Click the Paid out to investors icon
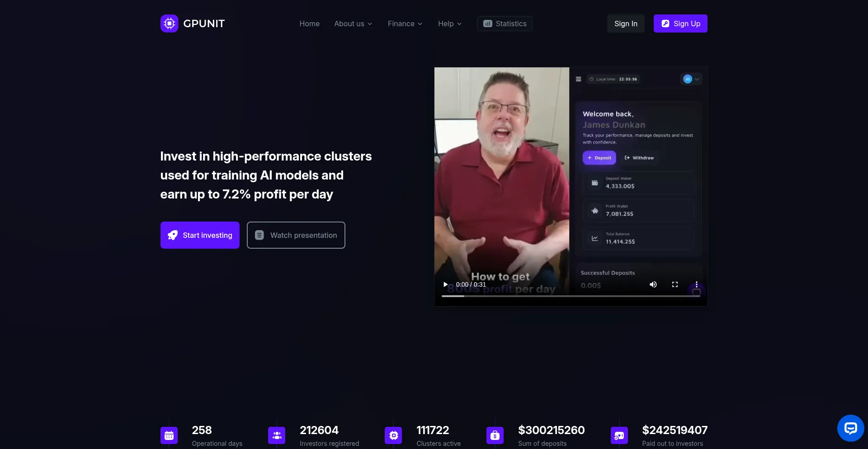 pos(619,435)
